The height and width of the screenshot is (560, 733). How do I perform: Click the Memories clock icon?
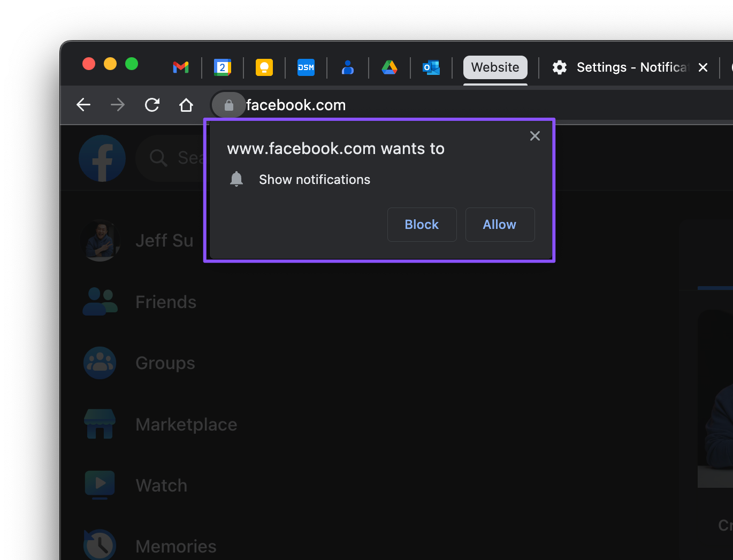click(x=100, y=544)
